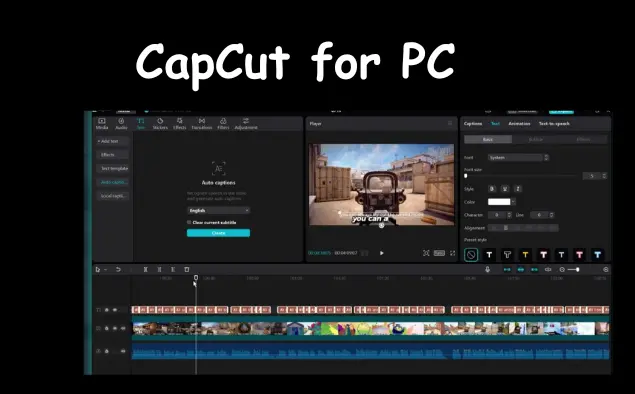This screenshot has height=394, width=635.
Task: Toggle bold style button
Action: click(492, 189)
